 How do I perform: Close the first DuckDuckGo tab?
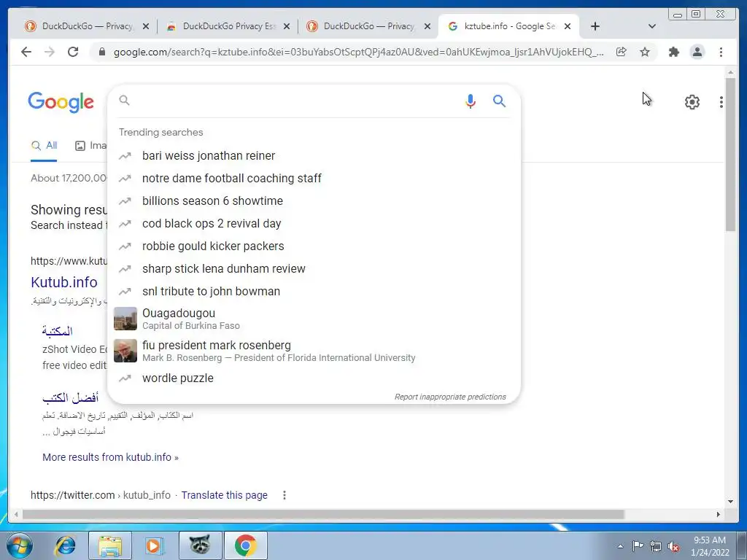[146, 27]
